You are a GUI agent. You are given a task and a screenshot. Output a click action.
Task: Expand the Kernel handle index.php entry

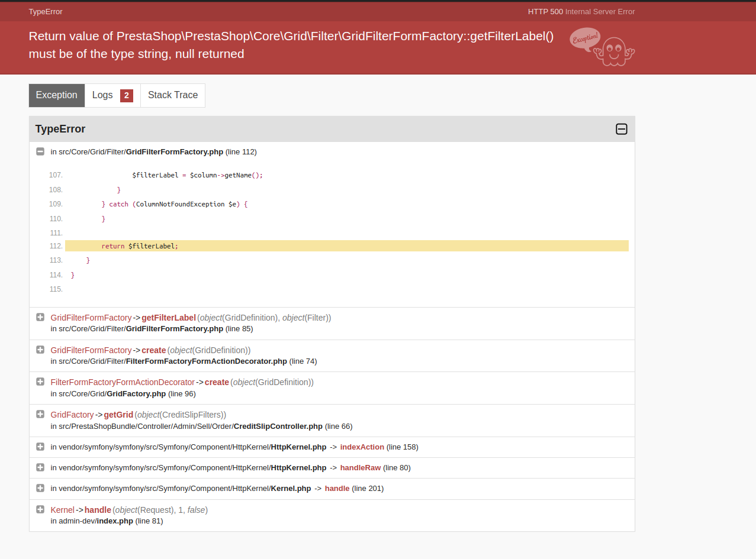point(40,509)
